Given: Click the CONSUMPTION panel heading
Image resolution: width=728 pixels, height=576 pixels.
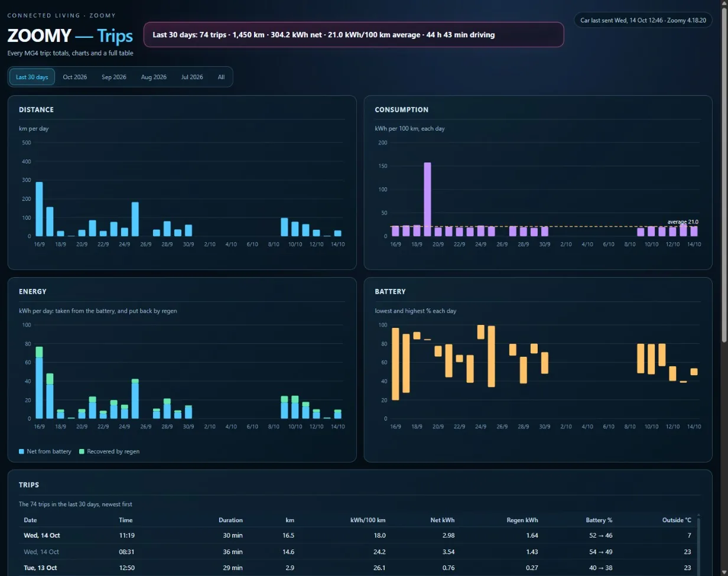Looking at the screenshot, I should coord(402,110).
